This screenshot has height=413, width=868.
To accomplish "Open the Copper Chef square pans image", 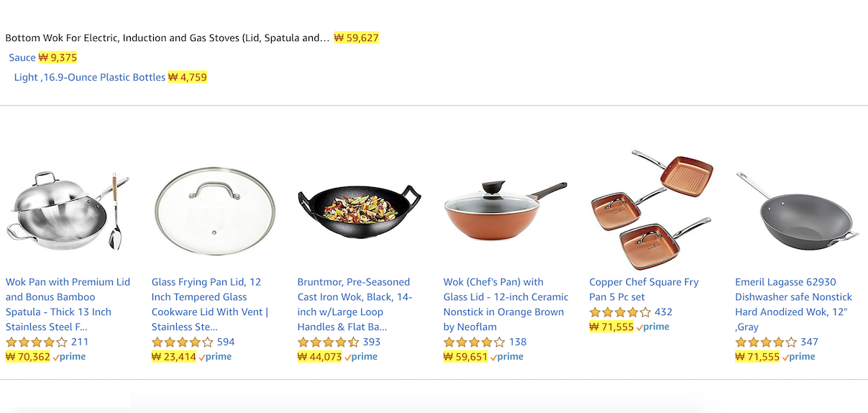I will click(650, 209).
